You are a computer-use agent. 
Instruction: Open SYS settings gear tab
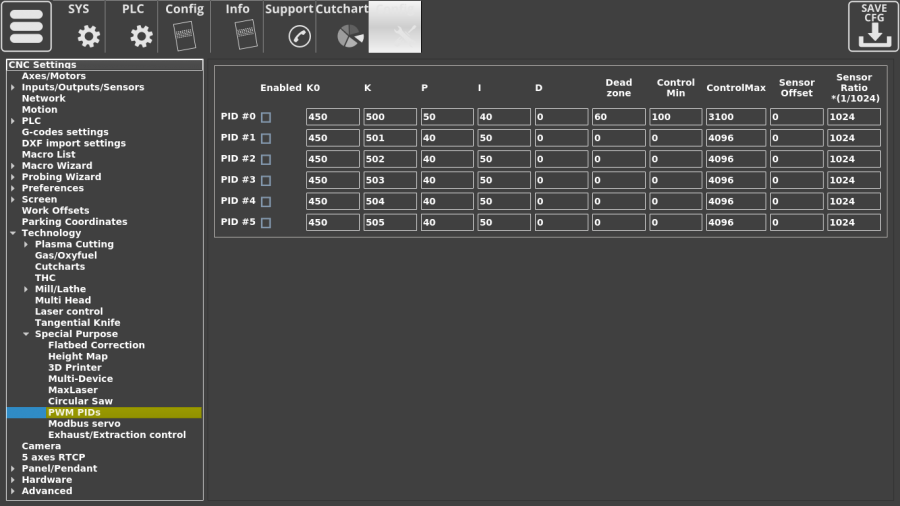[79, 26]
